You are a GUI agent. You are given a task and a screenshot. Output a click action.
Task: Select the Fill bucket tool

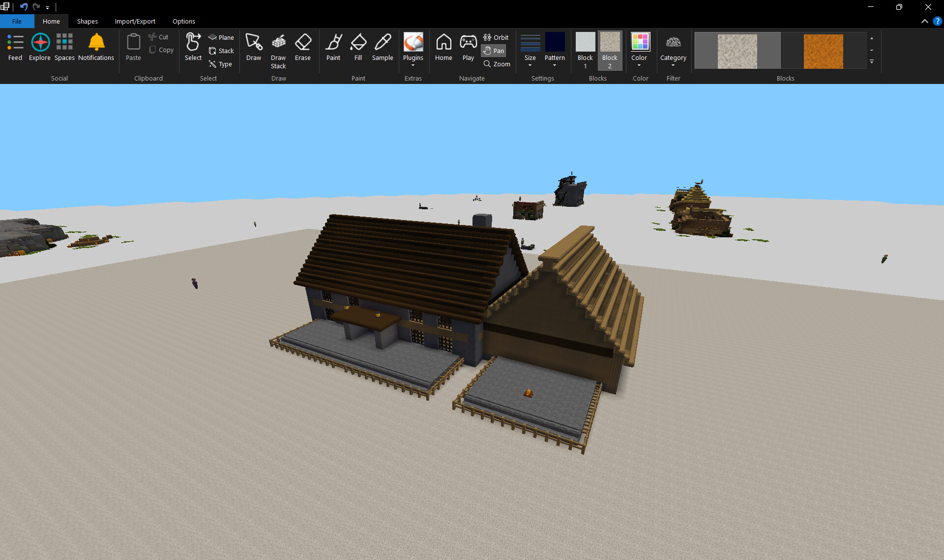358,47
